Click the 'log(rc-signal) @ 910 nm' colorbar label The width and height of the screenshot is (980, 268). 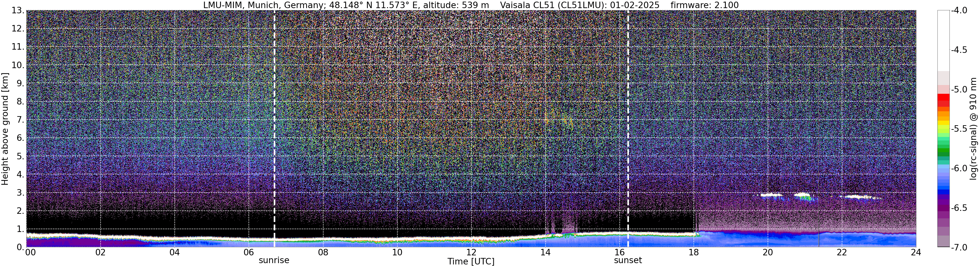973,129
